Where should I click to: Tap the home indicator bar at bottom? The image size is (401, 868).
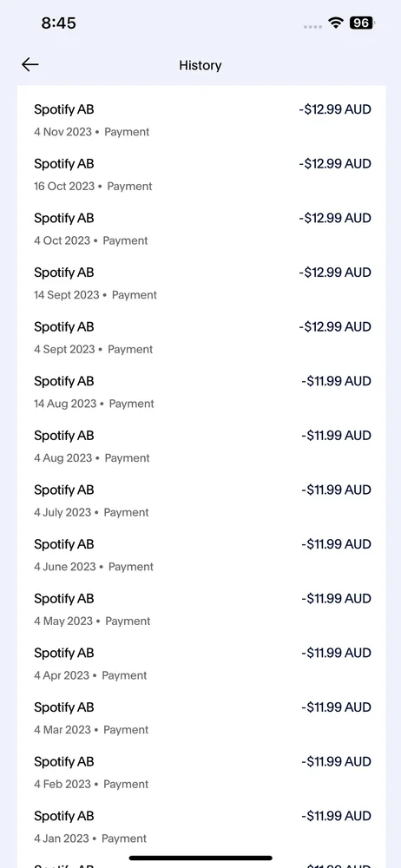(x=200, y=858)
